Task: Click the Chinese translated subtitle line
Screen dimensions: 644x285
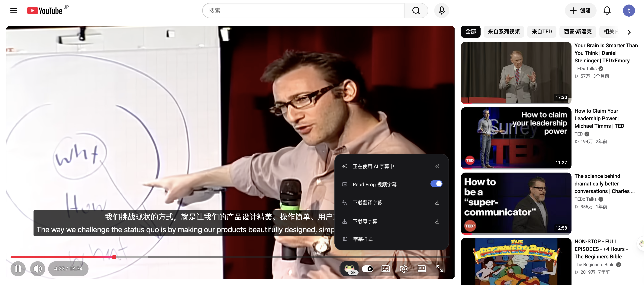Action: click(x=220, y=217)
